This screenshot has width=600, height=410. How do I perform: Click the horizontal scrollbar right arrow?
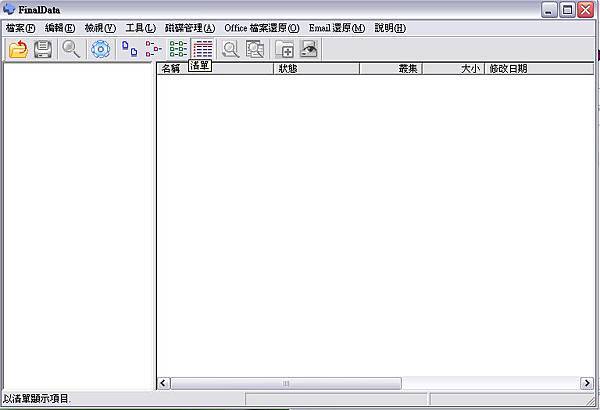coord(587,383)
